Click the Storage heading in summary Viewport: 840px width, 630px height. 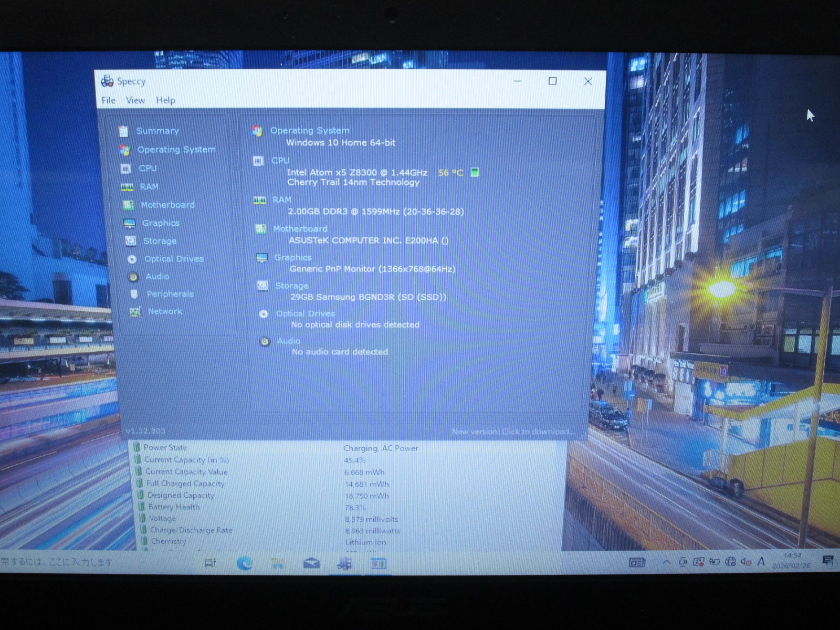coord(291,286)
